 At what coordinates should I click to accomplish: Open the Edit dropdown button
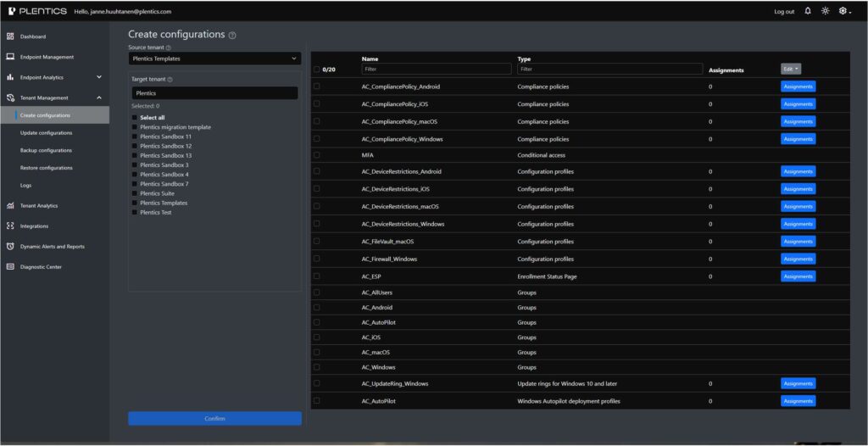[x=791, y=69]
